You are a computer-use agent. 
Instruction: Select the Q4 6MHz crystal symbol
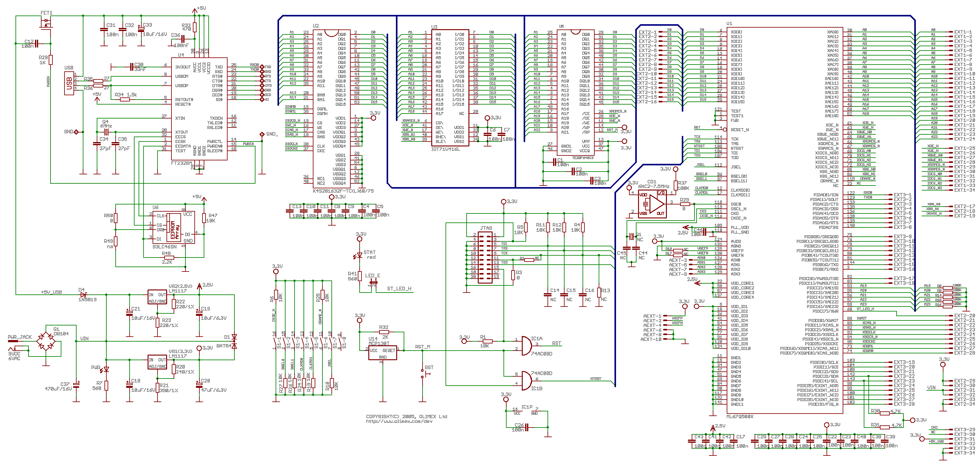click(106, 132)
